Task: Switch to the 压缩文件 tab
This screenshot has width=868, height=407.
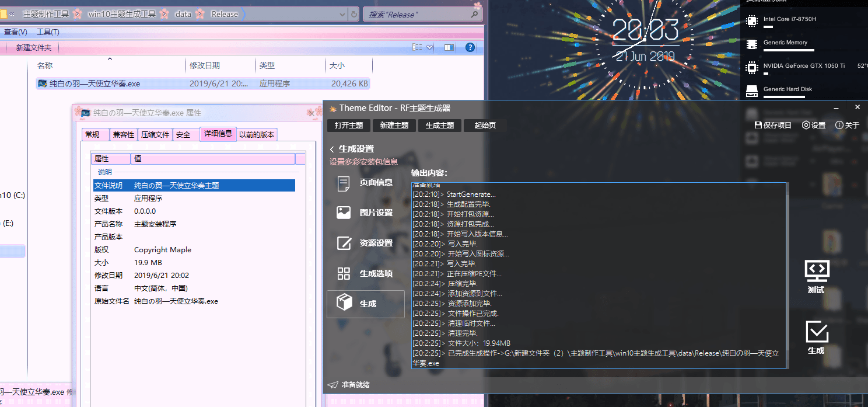Action: [155, 135]
